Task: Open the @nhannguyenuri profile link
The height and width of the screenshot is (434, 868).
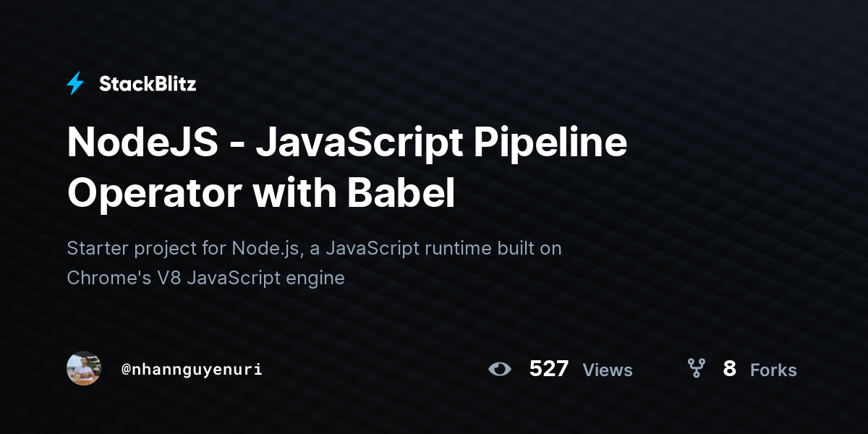Action: (192, 370)
